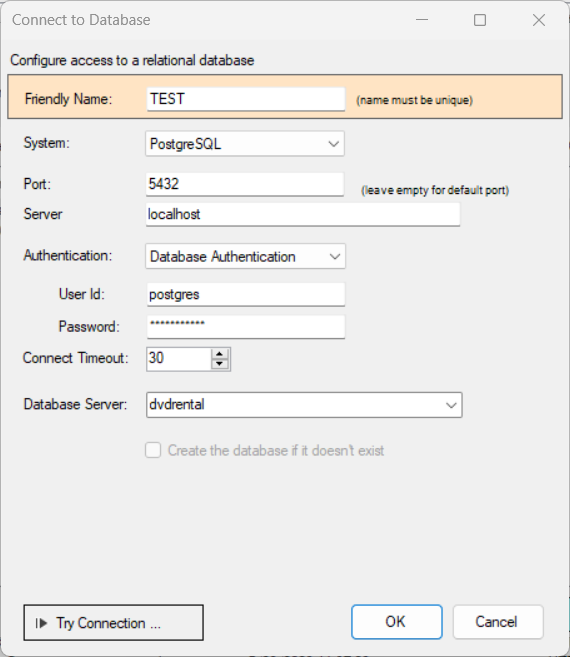This screenshot has height=657, width=570.
Task: Increase Connect Timeout with the up arrow
Action: pyautogui.click(x=220, y=354)
